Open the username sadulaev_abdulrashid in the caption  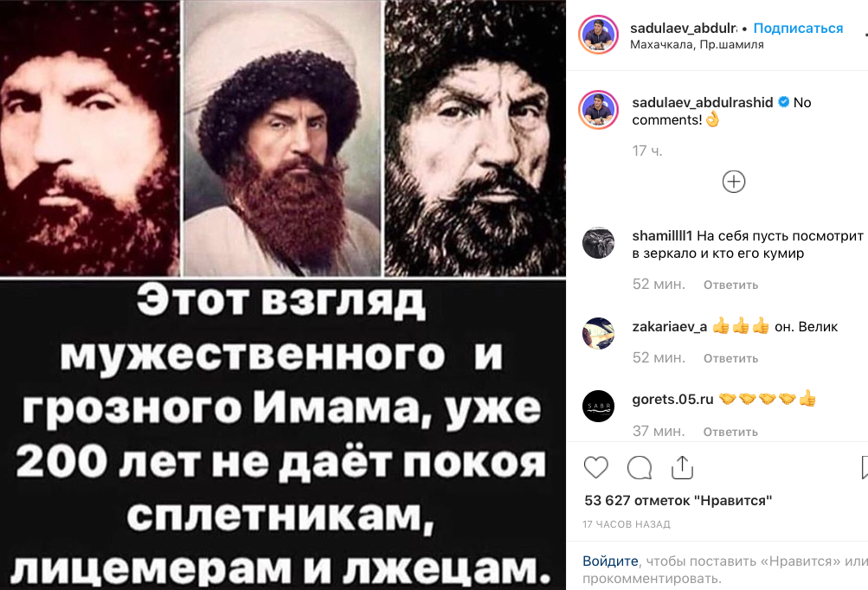click(x=703, y=102)
